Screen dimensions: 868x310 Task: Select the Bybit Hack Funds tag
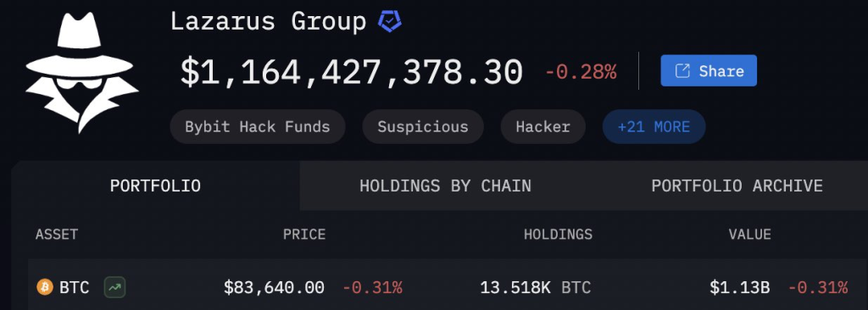pos(258,127)
